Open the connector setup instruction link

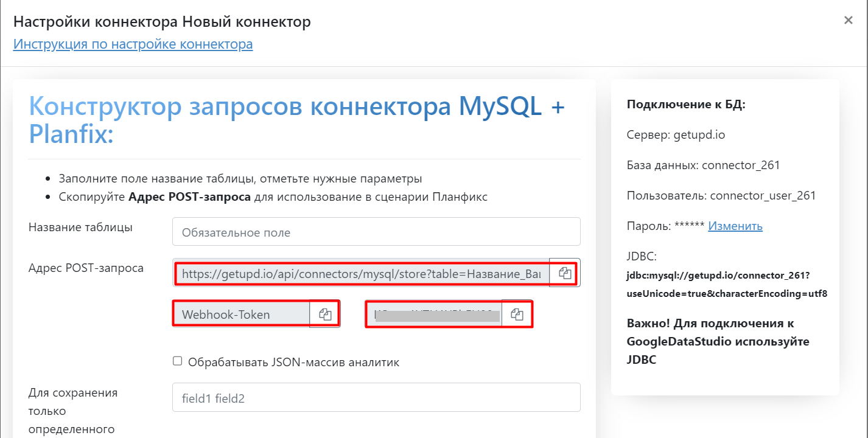click(133, 44)
